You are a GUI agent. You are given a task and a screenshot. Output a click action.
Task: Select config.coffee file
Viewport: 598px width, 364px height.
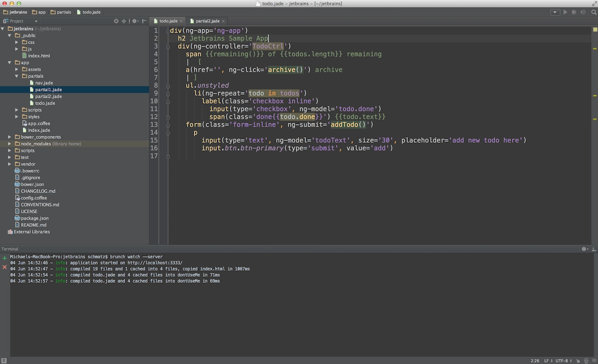pyautogui.click(x=30, y=198)
